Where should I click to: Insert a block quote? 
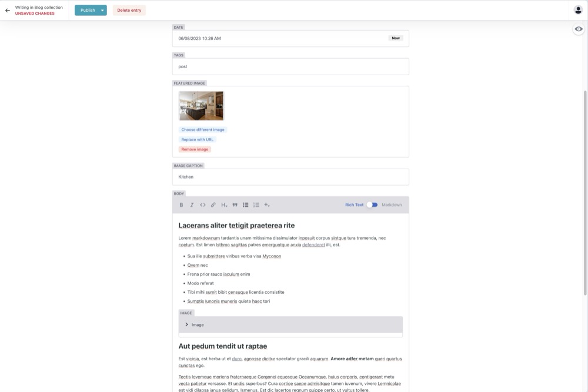(234, 205)
